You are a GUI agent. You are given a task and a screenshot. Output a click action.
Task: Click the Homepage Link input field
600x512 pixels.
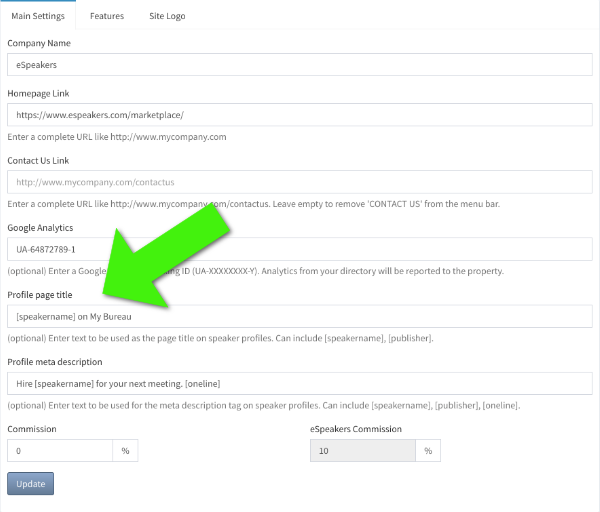click(x=300, y=115)
